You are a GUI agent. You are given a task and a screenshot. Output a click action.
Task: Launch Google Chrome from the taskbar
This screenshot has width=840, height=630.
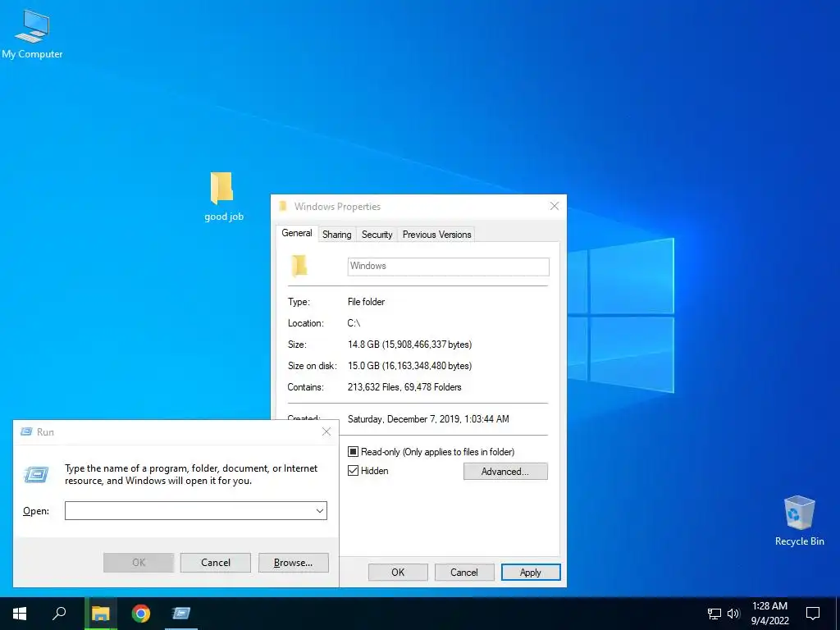coord(141,614)
